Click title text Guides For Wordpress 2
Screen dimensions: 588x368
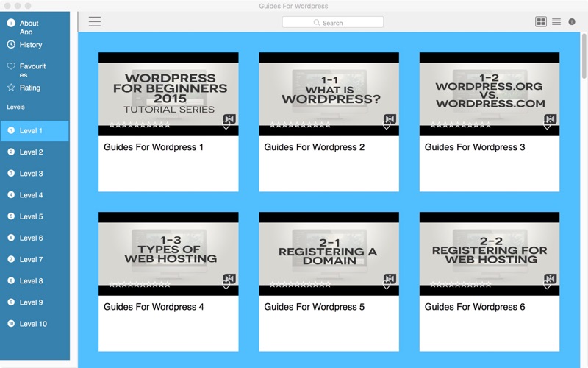pos(315,147)
